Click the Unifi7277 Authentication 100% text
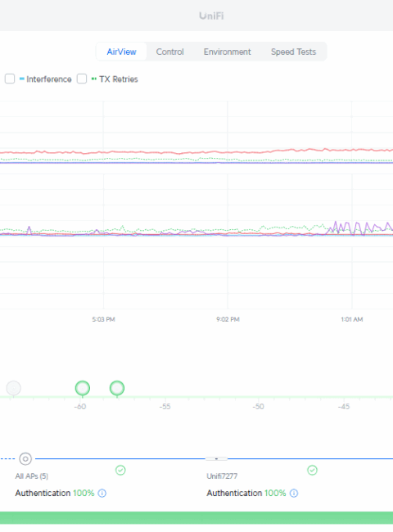This screenshot has width=393, height=532. point(246,493)
